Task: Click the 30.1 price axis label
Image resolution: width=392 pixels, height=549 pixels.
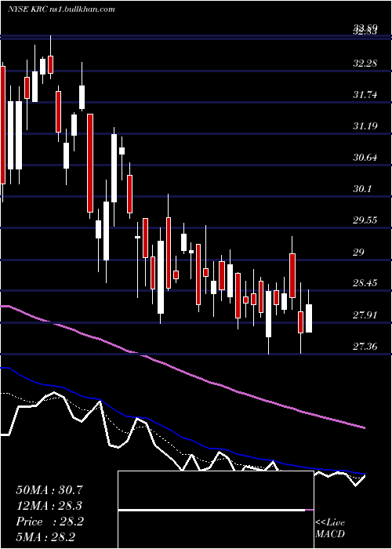Action: (x=362, y=189)
